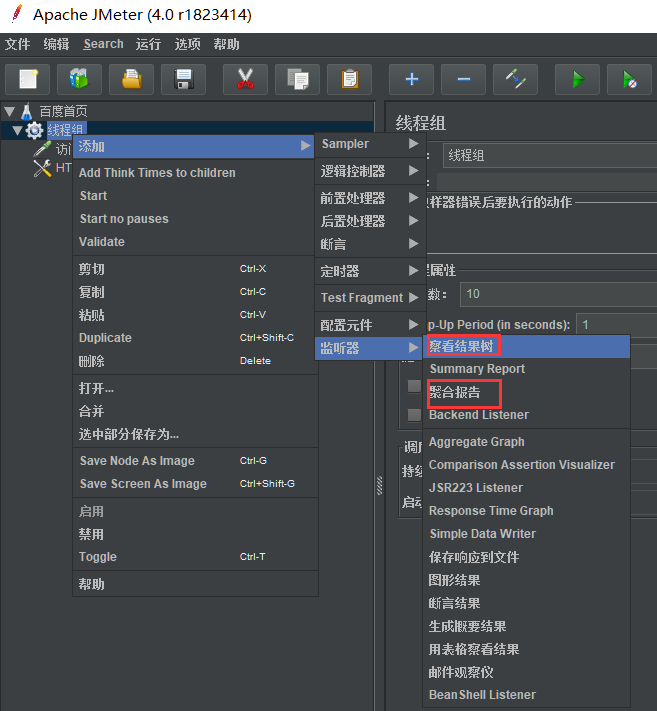The image size is (657, 711).
Task: Add the Backend Listener
Action: [x=526, y=415]
